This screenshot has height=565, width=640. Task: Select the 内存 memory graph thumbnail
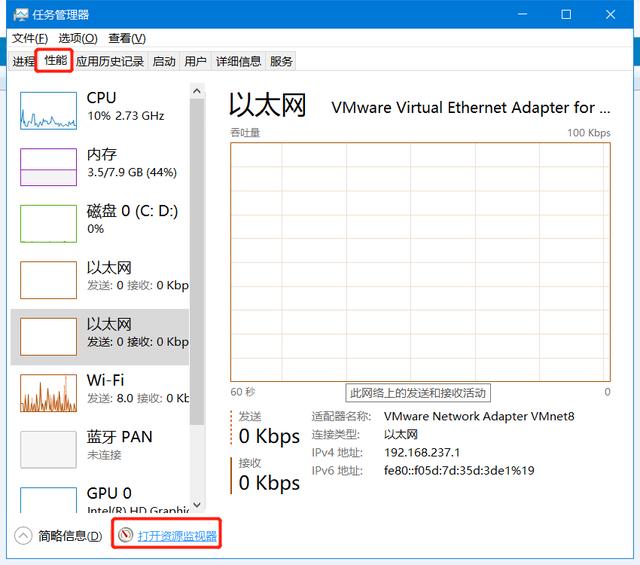[48, 167]
